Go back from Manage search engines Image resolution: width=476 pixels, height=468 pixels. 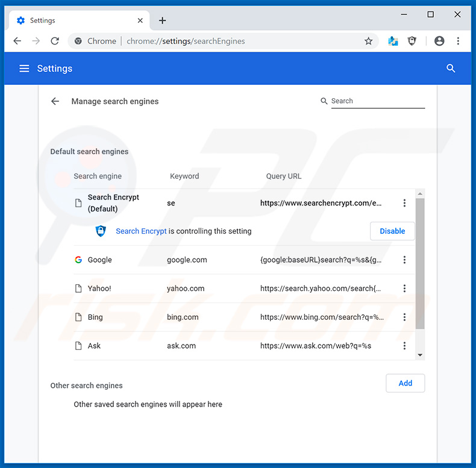(55, 101)
